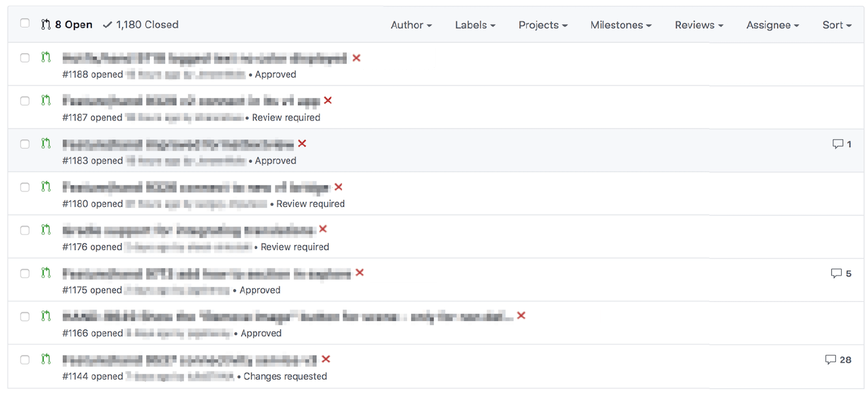Click the failed status X for #1175
868x398 pixels.
coord(360,272)
